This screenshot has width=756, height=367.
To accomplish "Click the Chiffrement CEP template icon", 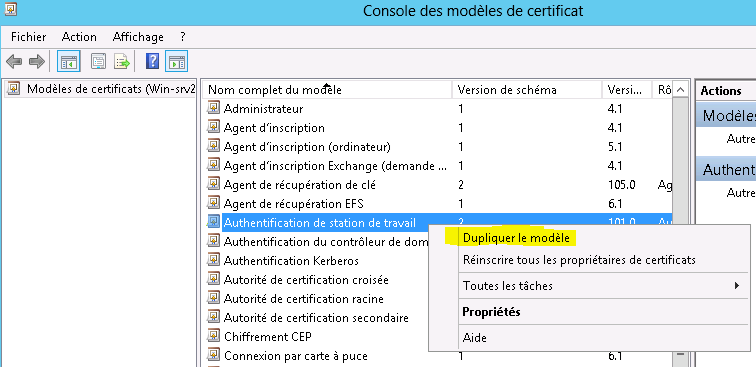I will 214,336.
